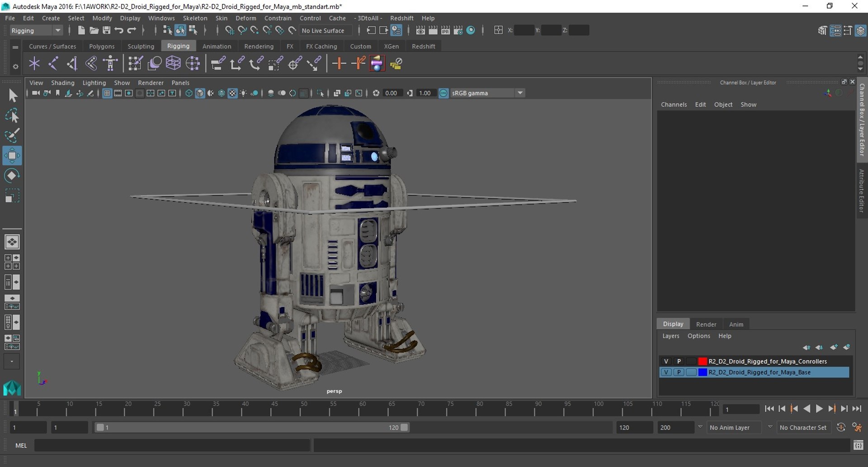
Task: Toggle visibility V of Conrollers layer
Action: click(x=666, y=361)
